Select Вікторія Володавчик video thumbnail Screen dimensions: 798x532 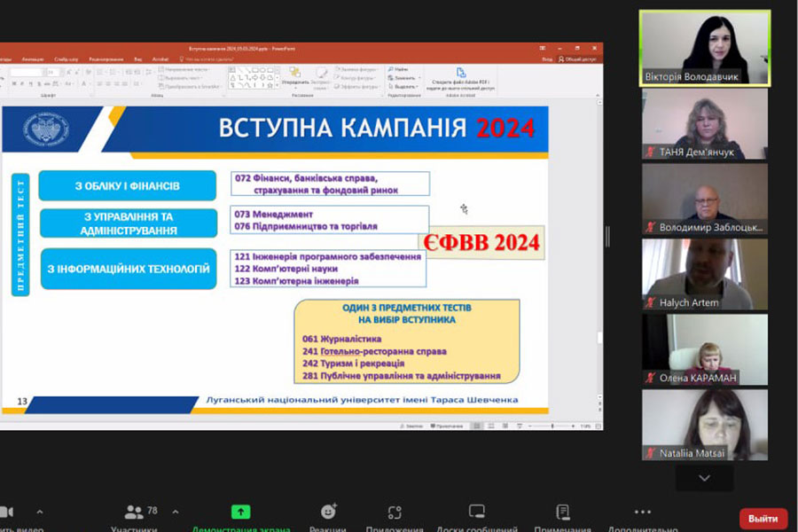click(x=705, y=49)
